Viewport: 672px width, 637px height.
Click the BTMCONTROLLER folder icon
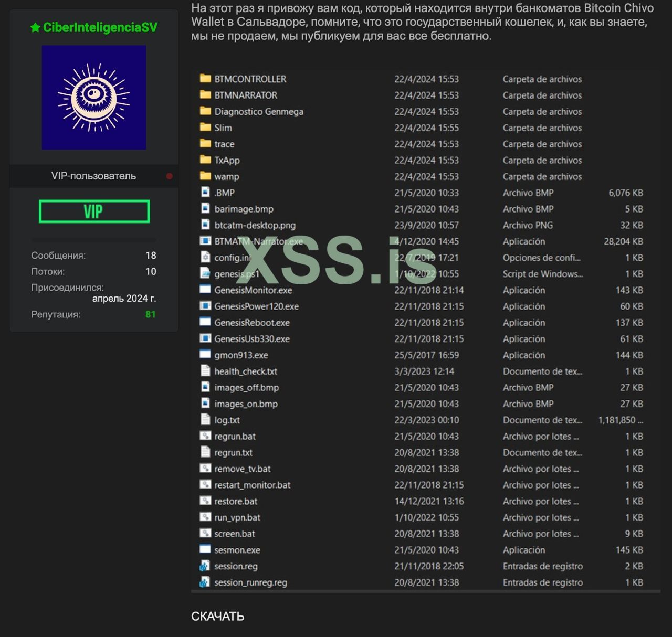click(x=205, y=79)
